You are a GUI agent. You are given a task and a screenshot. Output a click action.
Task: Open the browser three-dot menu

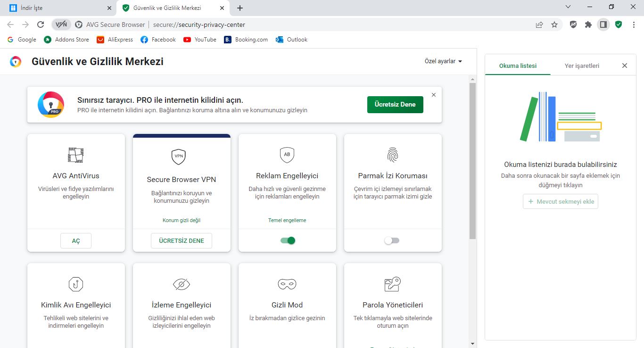[x=634, y=25]
